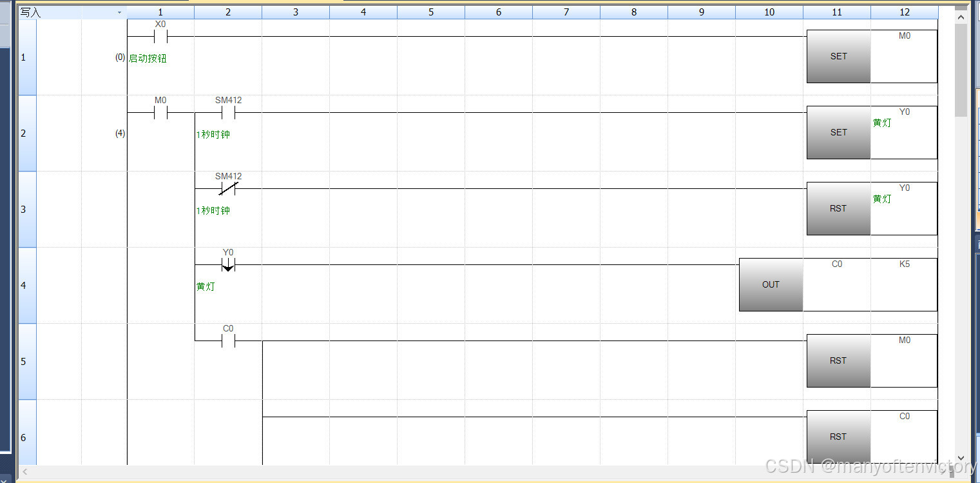Click the 黄灯 comment under Y0 contact
Image resolution: width=980 pixels, height=483 pixels.
click(x=206, y=287)
